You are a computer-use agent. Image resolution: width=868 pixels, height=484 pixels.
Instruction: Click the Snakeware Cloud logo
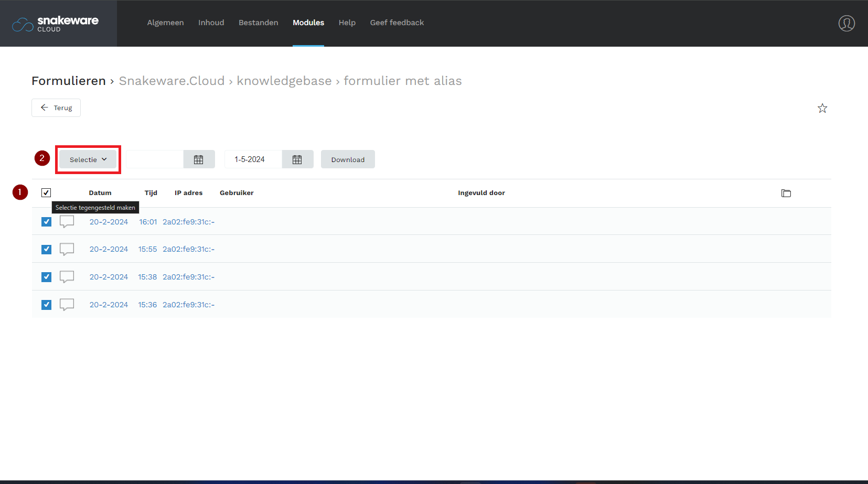coord(56,24)
